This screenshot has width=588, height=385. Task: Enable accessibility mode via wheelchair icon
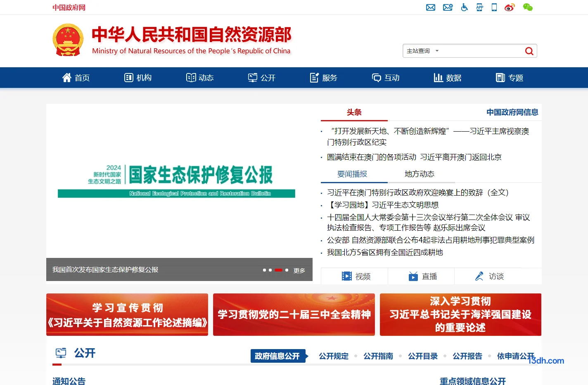[465, 7]
